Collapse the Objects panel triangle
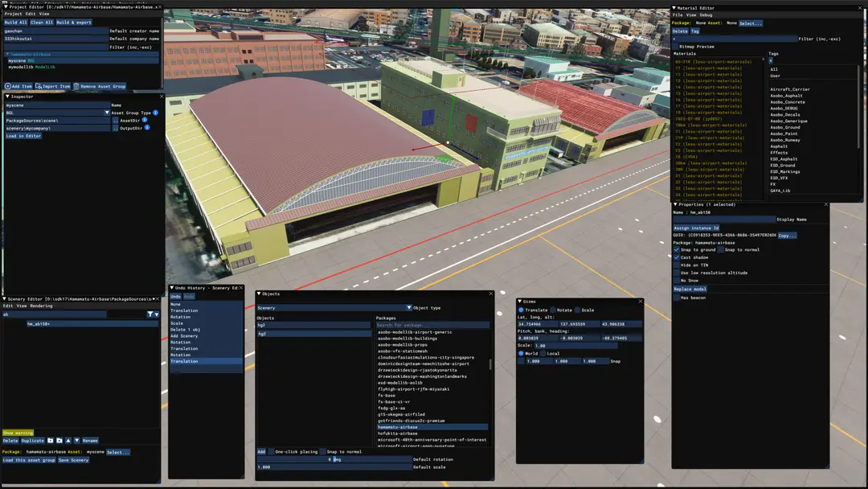The height and width of the screenshot is (489, 868). tap(259, 294)
